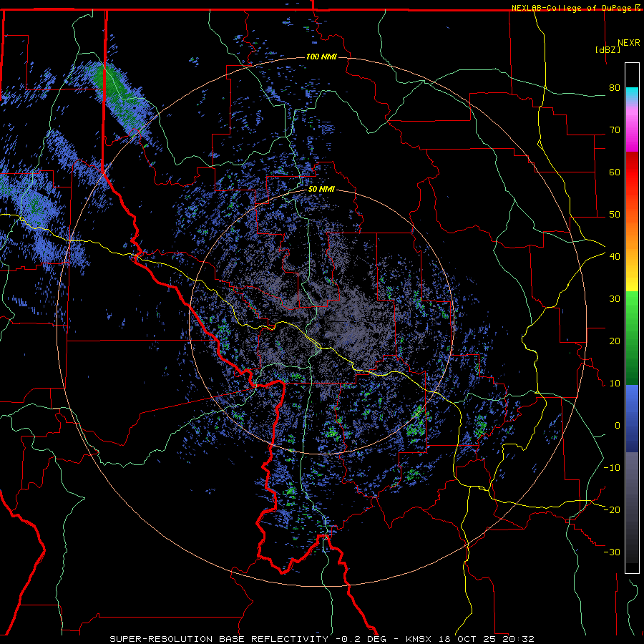Click the NEXR label above color scale

(x=628, y=43)
